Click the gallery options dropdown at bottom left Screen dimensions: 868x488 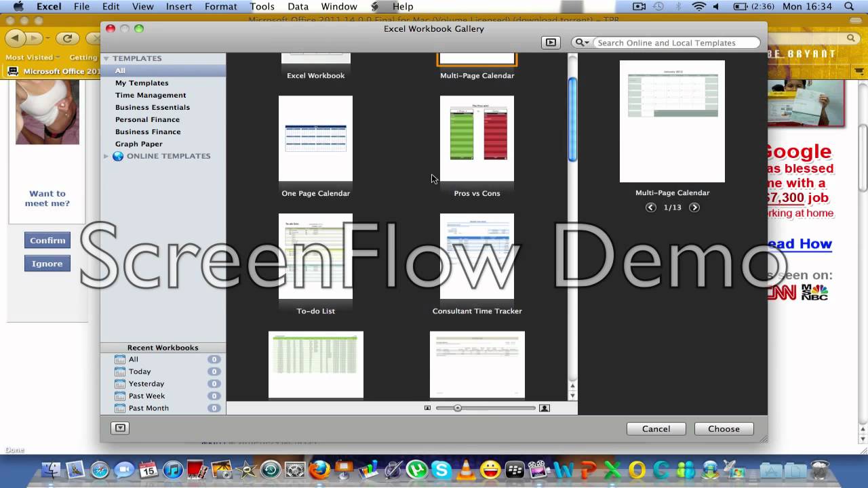(120, 428)
